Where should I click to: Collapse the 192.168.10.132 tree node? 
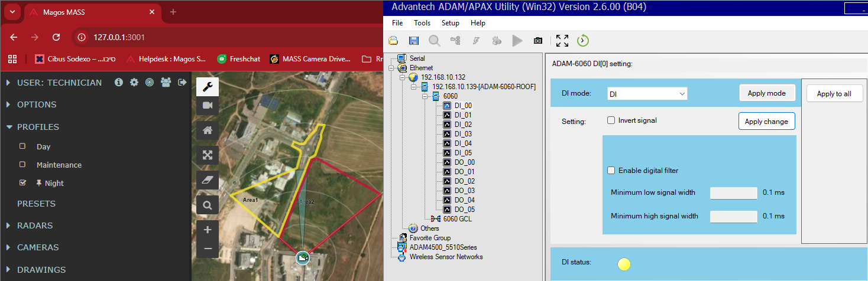point(401,77)
